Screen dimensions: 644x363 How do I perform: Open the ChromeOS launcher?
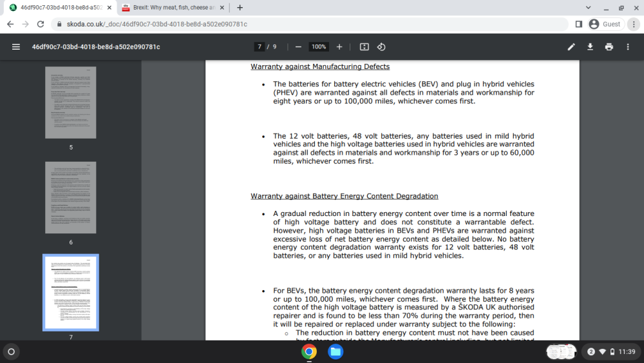(12, 351)
